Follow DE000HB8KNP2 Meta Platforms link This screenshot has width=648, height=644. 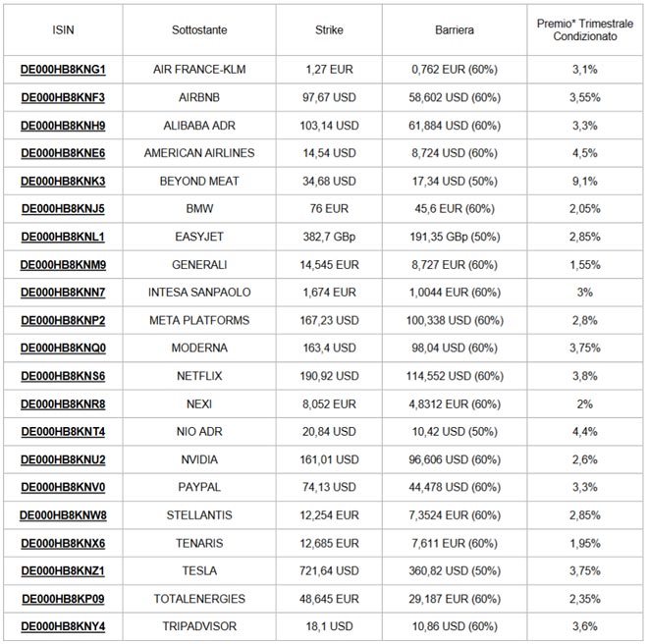[x=63, y=321]
